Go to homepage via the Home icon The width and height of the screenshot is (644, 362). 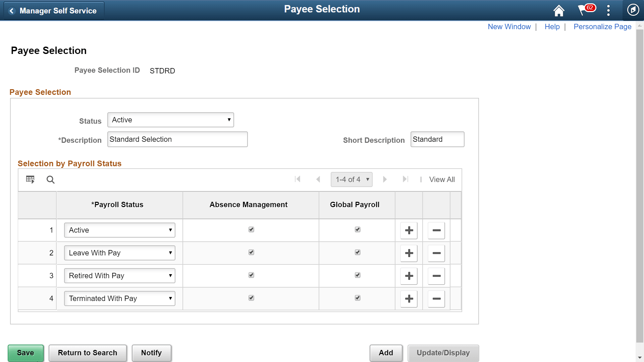click(x=558, y=10)
